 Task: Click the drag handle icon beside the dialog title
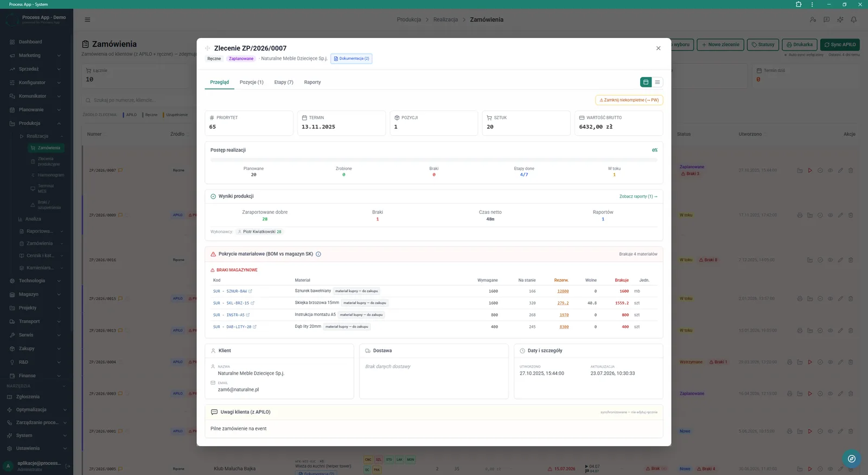pyautogui.click(x=207, y=48)
